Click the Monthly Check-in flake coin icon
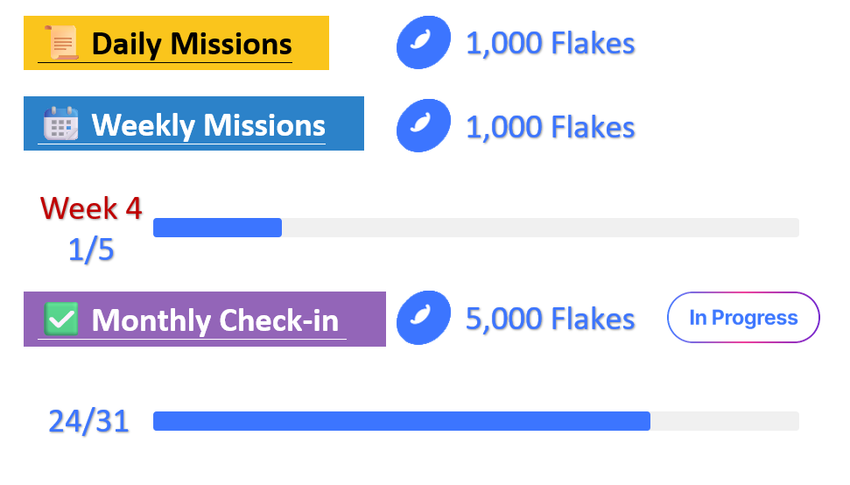Image resolution: width=850 pixels, height=485 pixels. pyautogui.click(x=423, y=319)
